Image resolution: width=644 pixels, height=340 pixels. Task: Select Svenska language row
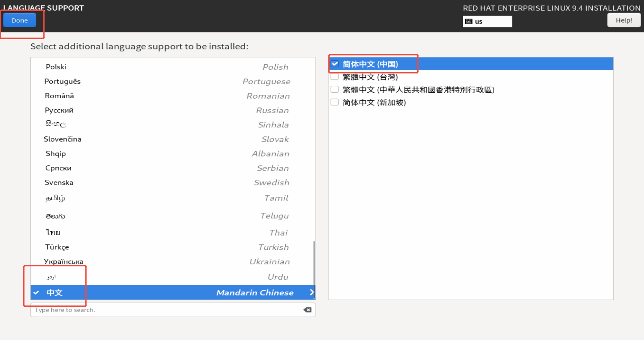pyautogui.click(x=173, y=182)
